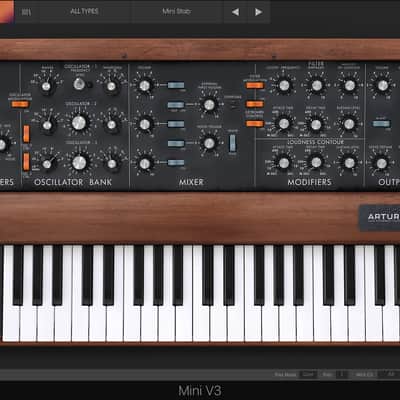Viewport: 400px width, 400px height.
Task: Click the Oscillator 2 Range knob
Action: coord(47,125)
